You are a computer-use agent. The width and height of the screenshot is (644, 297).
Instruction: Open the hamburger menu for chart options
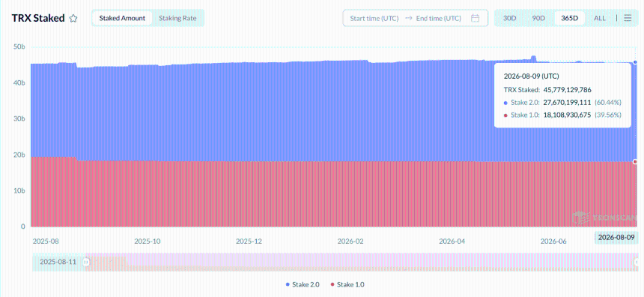coord(628,18)
